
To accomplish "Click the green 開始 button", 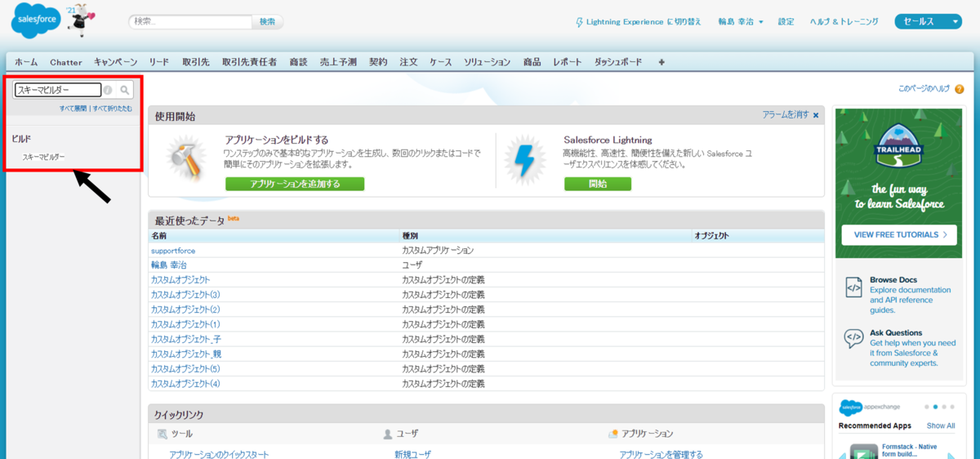I will 598,184.
